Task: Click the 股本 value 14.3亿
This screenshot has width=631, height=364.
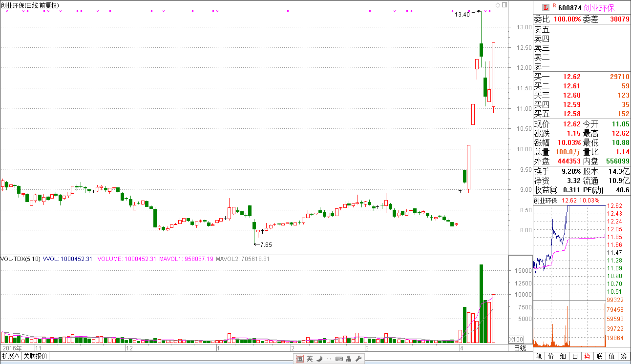Action: coord(619,172)
